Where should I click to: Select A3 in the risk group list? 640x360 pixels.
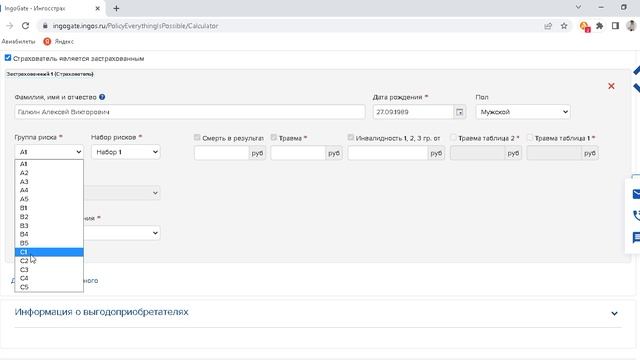(49, 182)
